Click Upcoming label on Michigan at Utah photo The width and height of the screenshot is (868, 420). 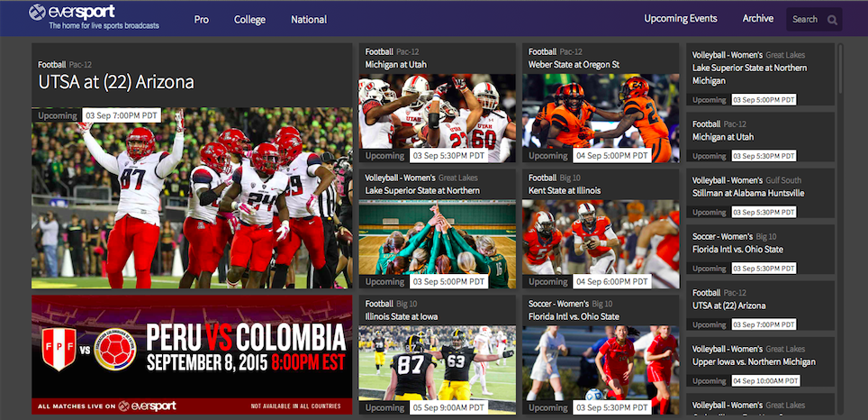(384, 155)
